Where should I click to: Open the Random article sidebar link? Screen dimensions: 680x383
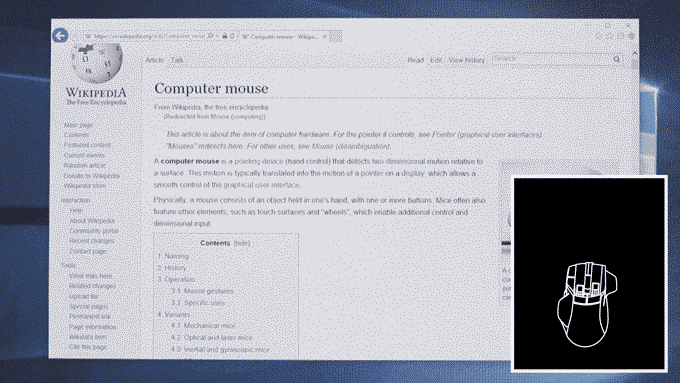(x=85, y=165)
